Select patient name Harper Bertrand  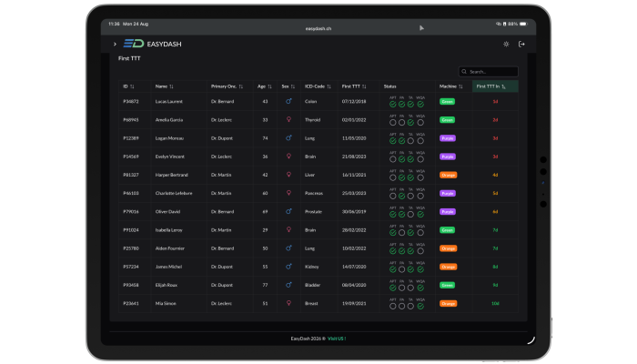[x=171, y=175]
